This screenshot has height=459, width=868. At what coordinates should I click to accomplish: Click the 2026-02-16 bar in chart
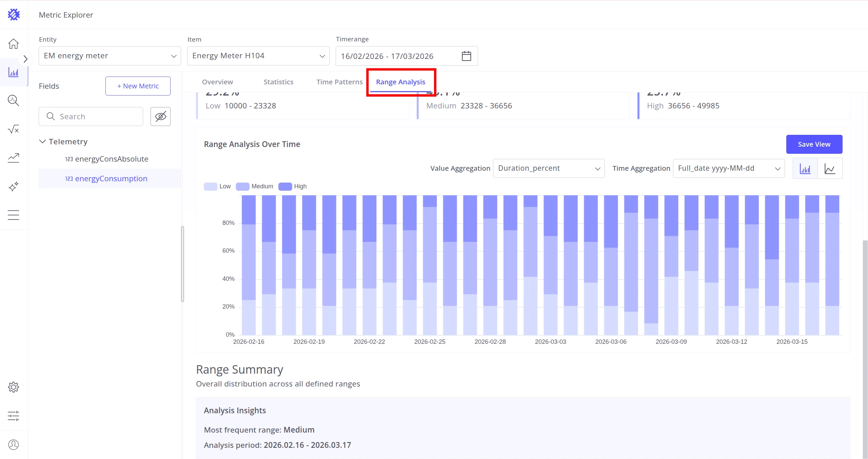pos(249,265)
